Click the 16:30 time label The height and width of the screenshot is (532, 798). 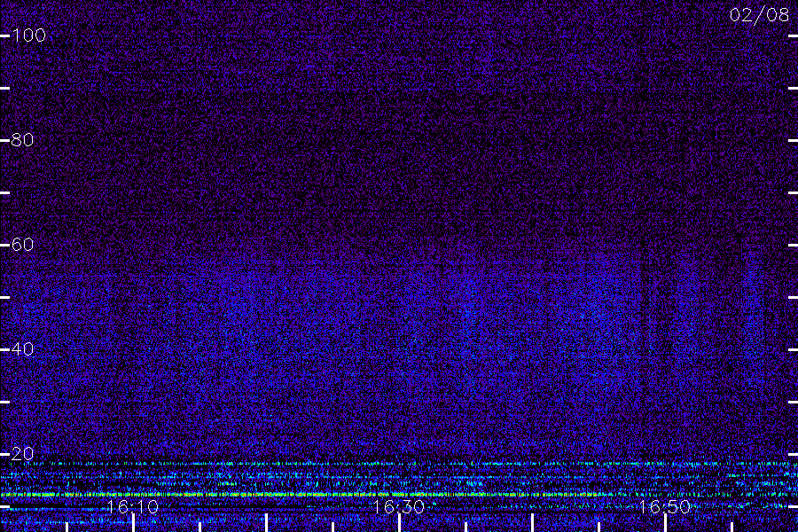coord(398,506)
